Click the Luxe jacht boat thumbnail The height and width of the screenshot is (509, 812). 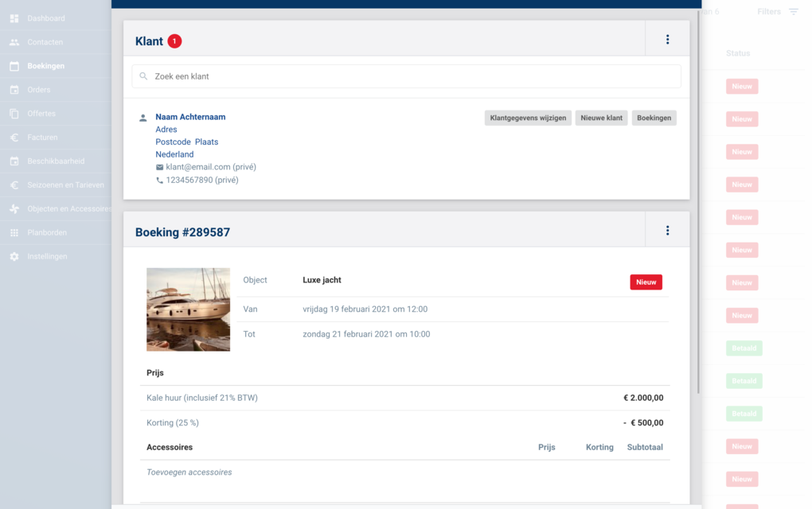click(x=188, y=309)
